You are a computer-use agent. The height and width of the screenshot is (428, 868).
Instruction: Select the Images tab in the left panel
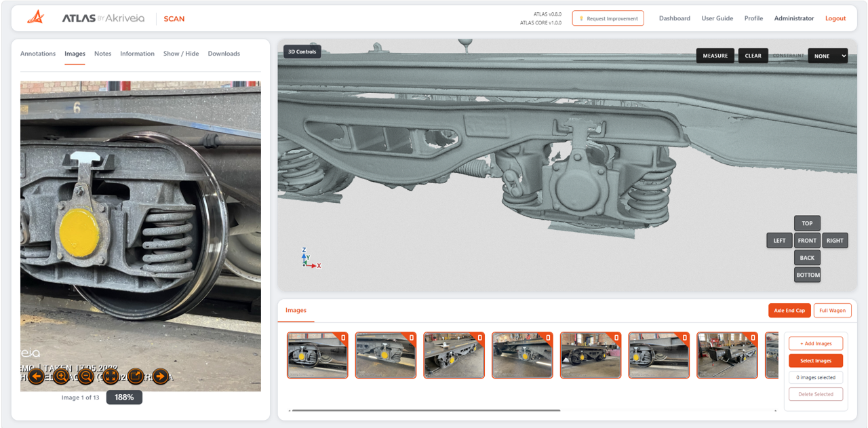(75, 54)
